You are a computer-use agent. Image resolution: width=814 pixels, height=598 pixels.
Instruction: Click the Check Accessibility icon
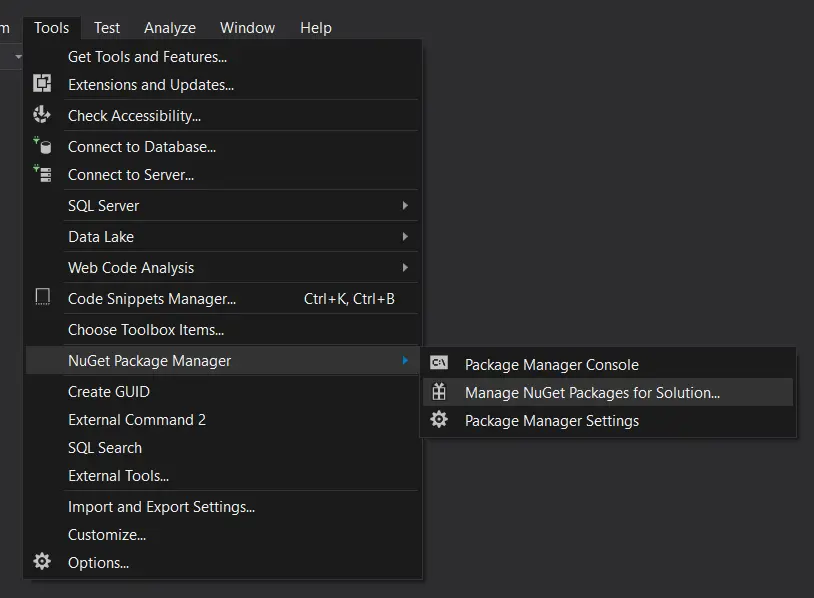click(x=42, y=115)
